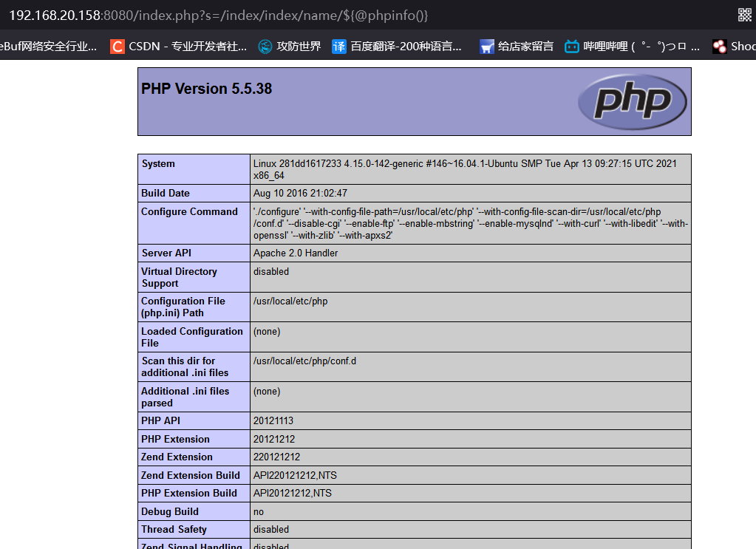Click the /usr/local/etc/php path value
756x549 pixels.
(290, 301)
